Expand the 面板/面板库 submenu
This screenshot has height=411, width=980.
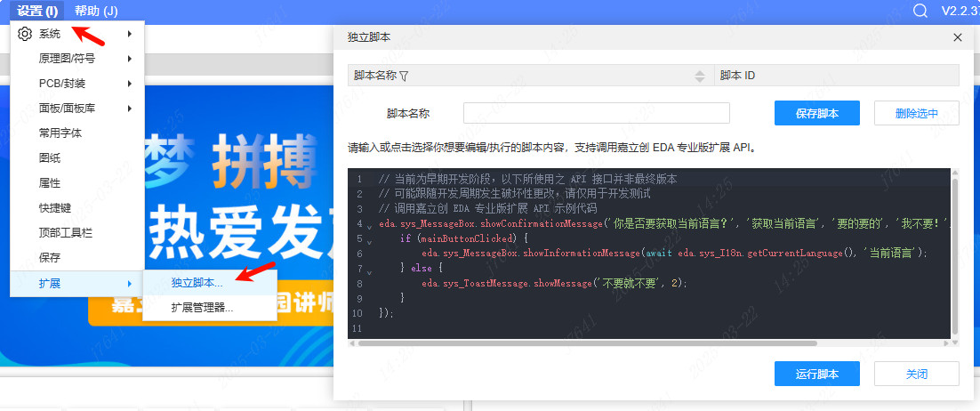pos(78,109)
